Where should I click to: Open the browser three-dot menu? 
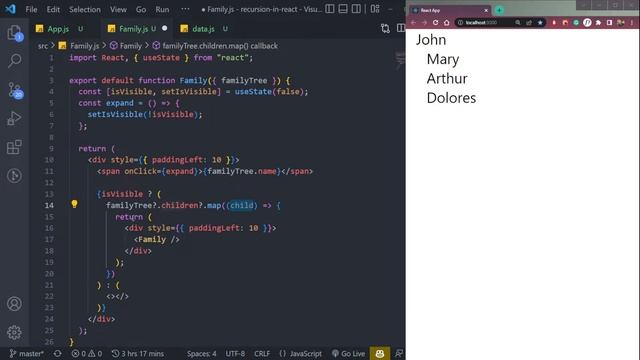tap(632, 22)
